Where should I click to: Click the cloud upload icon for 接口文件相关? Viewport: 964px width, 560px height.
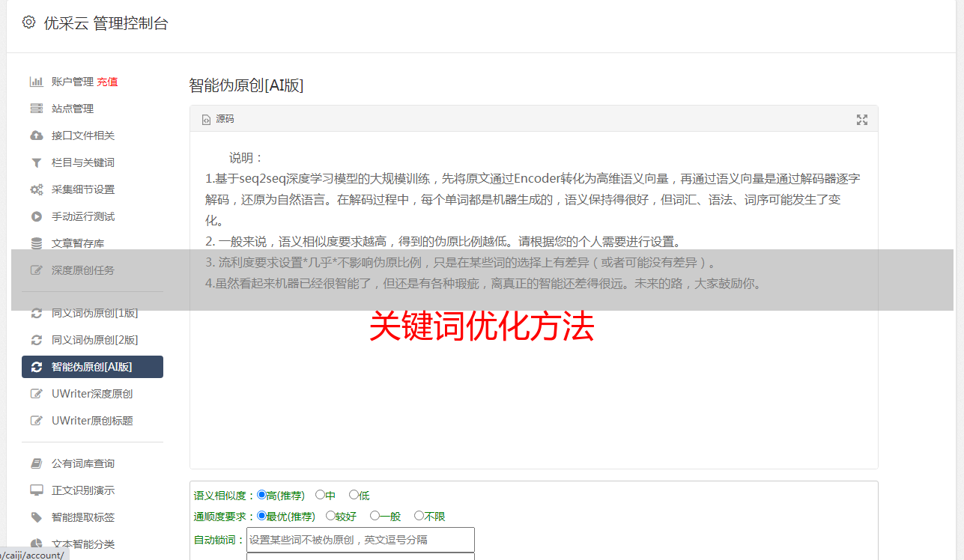click(x=36, y=136)
